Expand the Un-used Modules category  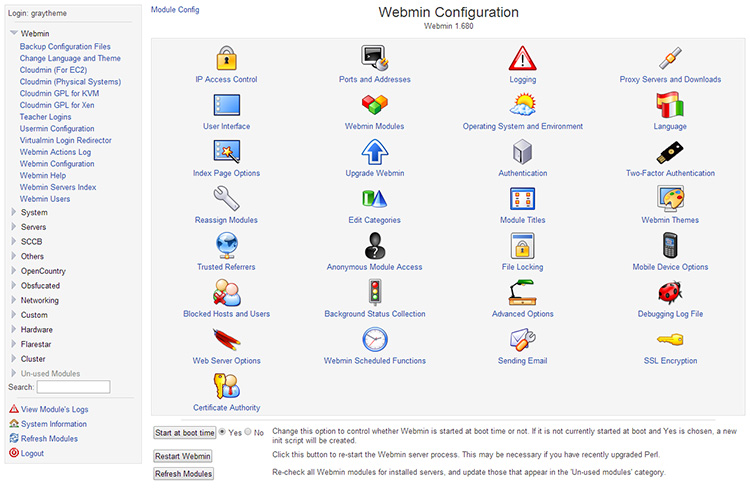coord(14,374)
